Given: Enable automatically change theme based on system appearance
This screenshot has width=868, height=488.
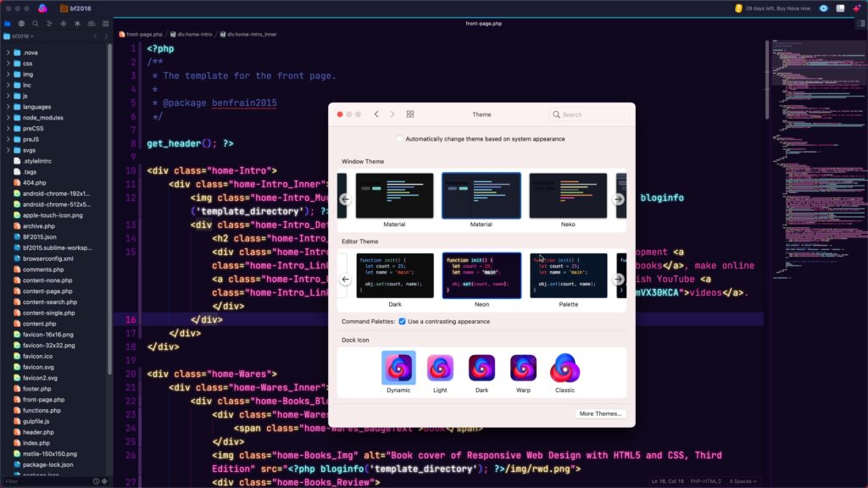Looking at the screenshot, I should tap(399, 138).
